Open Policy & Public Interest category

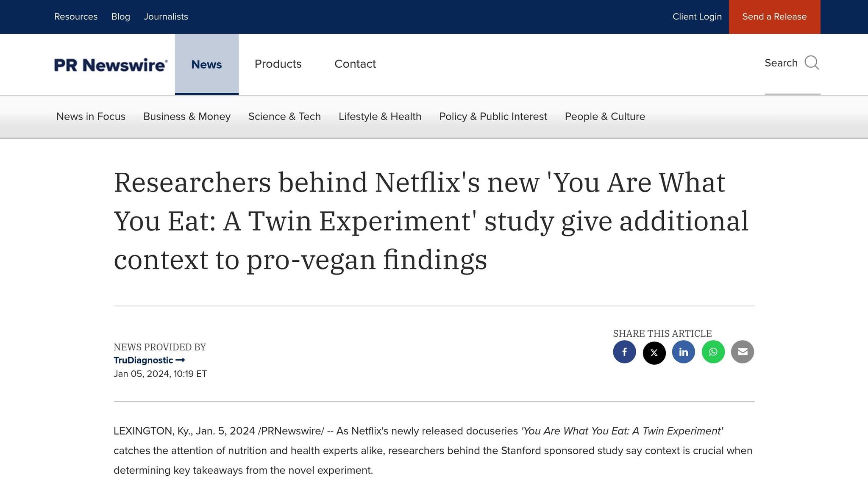coord(493,116)
